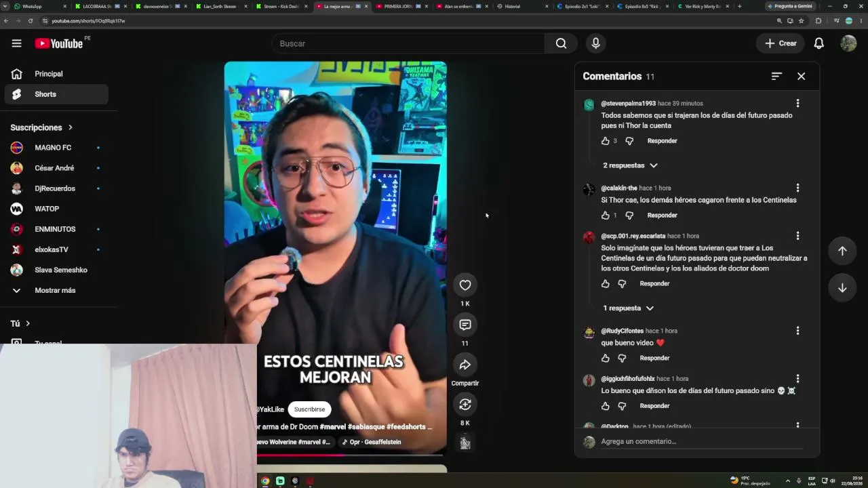Open more options for @iggkxhfihofufohlx's comment

tap(797, 378)
